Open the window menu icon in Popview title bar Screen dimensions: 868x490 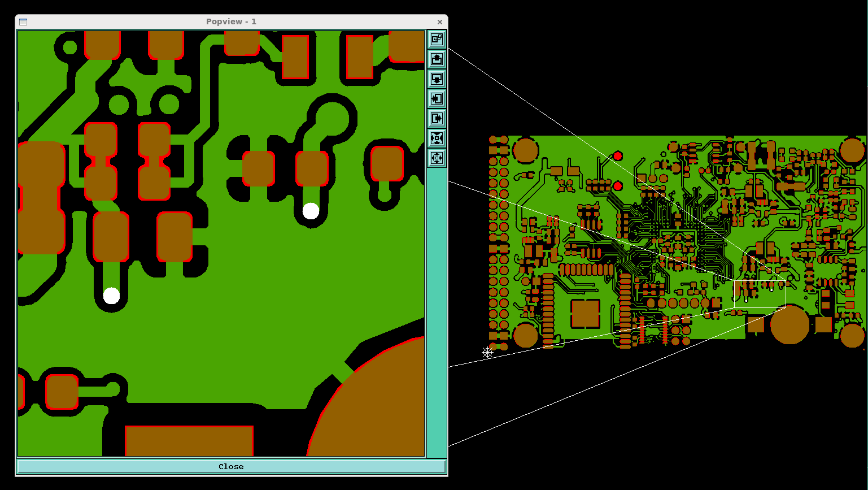(23, 22)
